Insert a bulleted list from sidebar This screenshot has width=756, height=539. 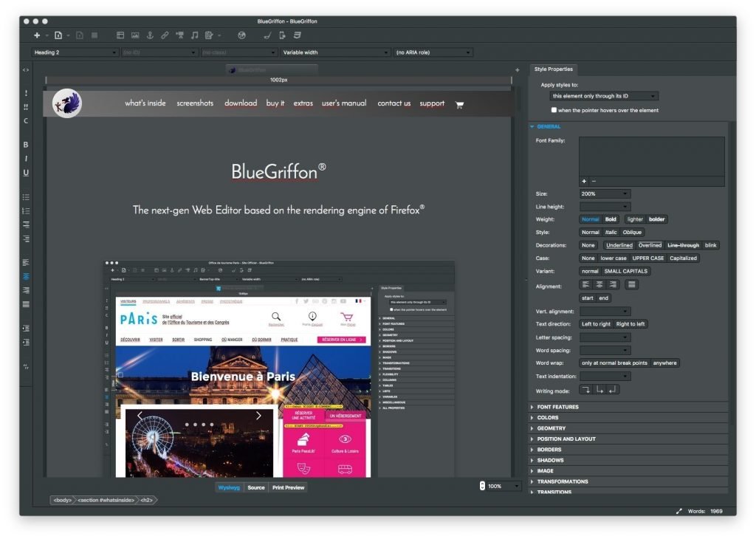(x=26, y=197)
